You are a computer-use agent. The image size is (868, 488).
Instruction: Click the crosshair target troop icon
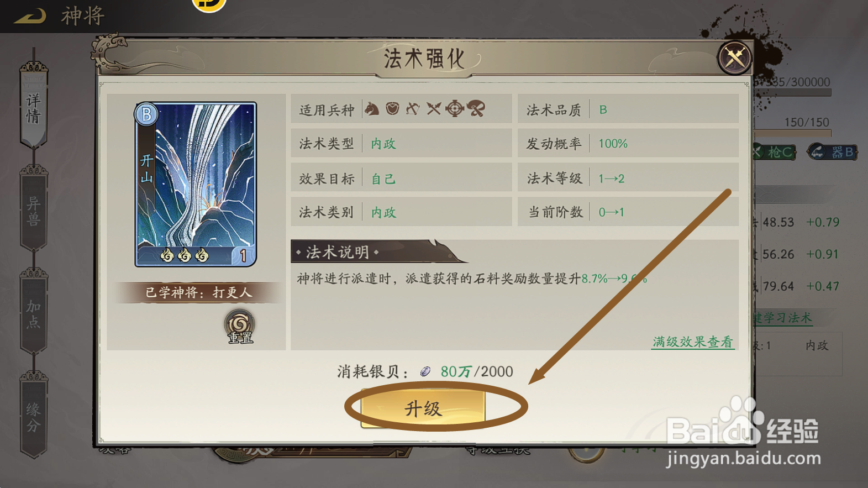tap(454, 108)
